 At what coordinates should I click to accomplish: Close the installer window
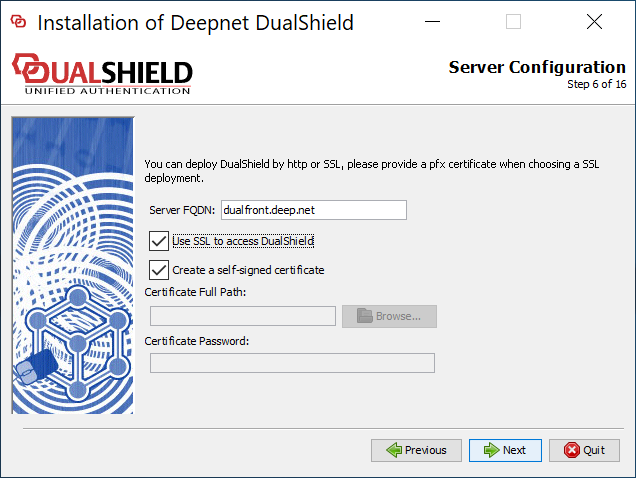[594, 22]
